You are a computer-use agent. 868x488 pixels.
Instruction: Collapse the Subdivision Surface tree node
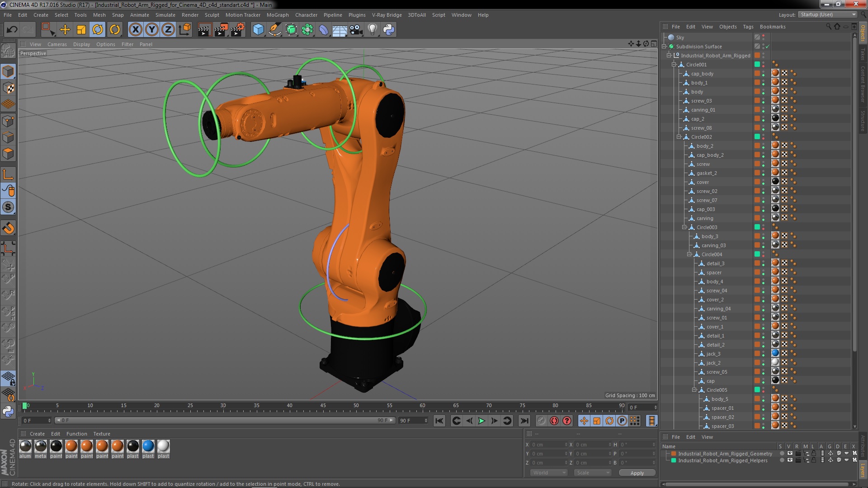pos(664,47)
